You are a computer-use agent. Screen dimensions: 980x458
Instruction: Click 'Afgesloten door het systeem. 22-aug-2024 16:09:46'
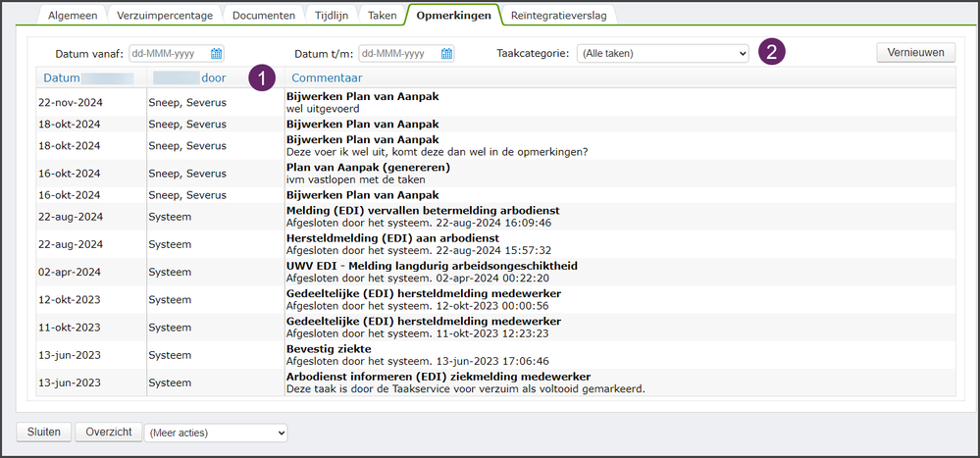pyautogui.click(x=419, y=222)
